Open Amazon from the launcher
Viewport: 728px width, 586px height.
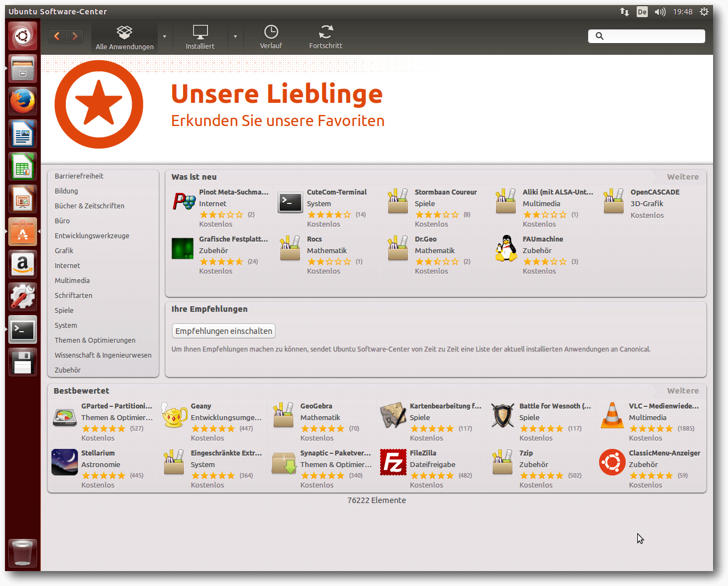(x=23, y=264)
